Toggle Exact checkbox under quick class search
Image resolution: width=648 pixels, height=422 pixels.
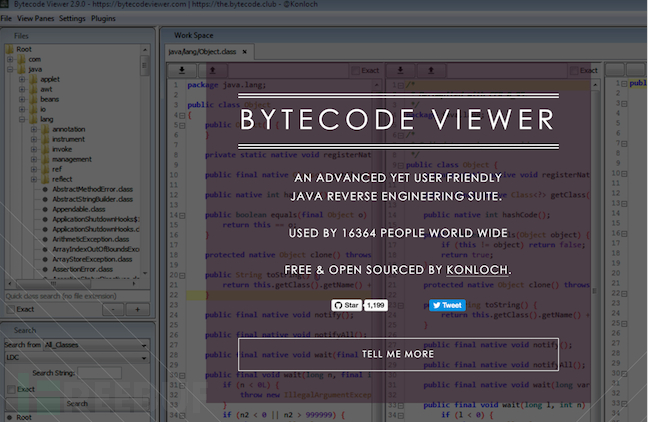(10, 310)
